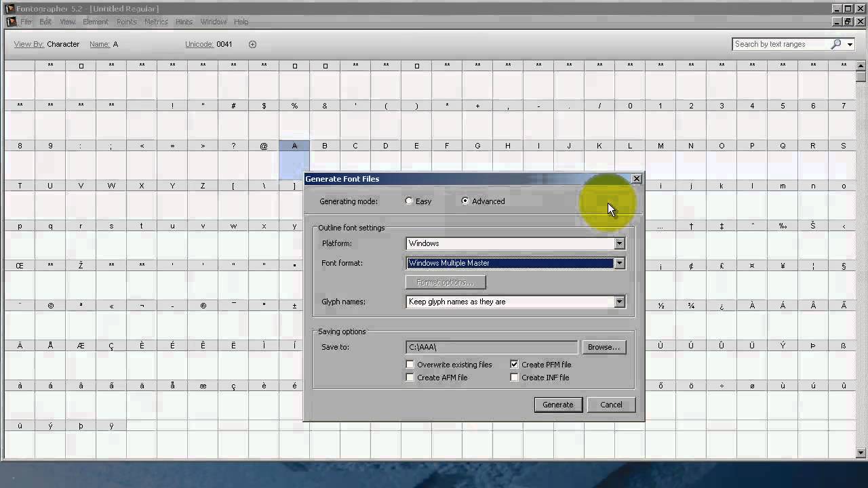Click the Browse... button
Image resolution: width=868 pixels, height=488 pixels.
point(604,347)
